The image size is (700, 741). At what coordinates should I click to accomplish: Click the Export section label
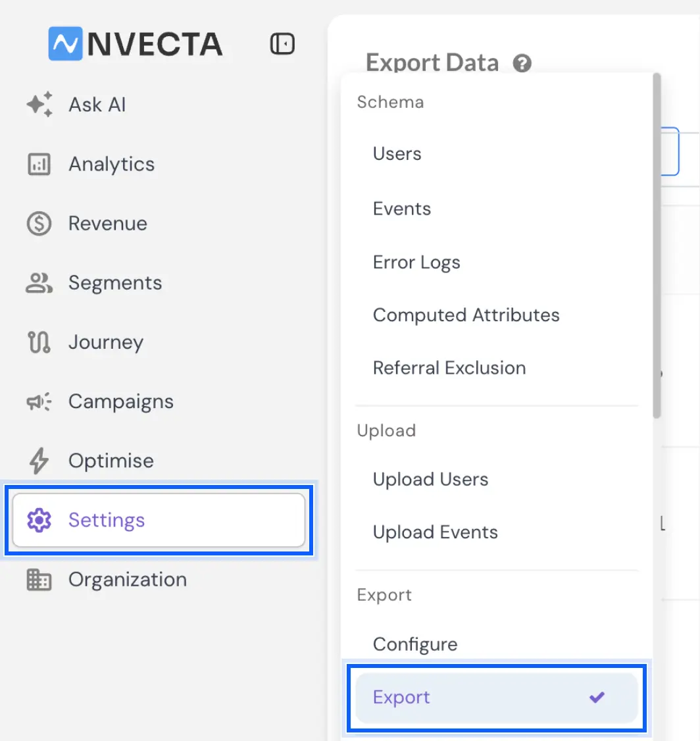[384, 596]
